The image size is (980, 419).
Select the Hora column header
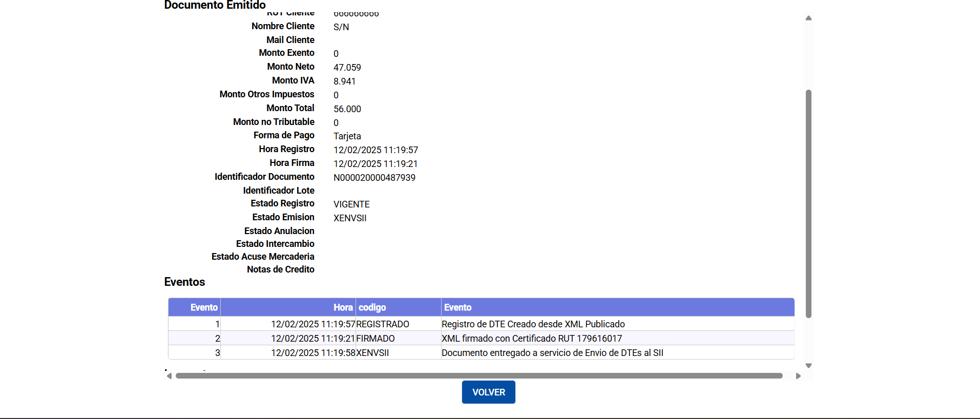pos(343,307)
